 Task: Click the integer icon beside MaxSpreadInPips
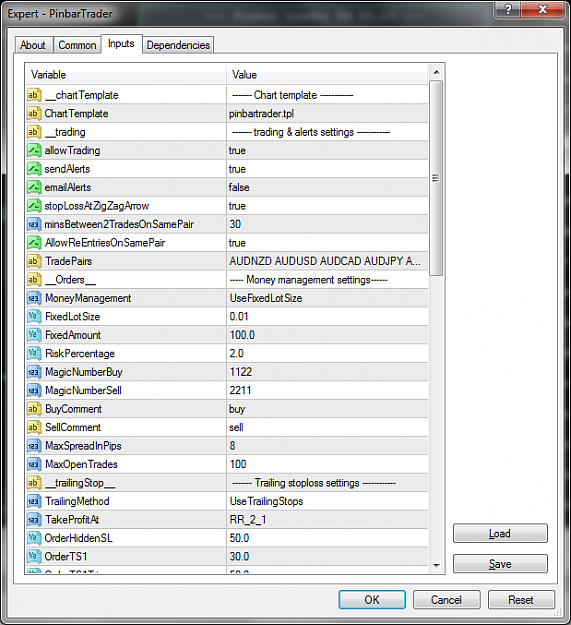click(34, 446)
